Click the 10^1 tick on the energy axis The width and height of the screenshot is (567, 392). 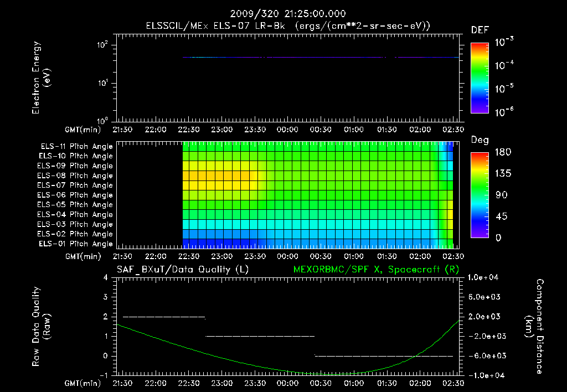pyautogui.click(x=102, y=83)
